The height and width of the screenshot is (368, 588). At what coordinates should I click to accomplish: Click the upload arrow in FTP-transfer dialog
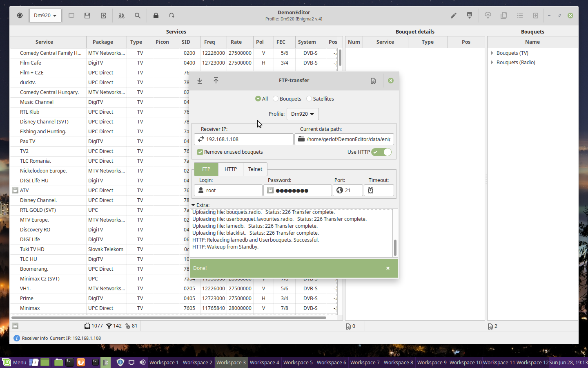tap(216, 81)
